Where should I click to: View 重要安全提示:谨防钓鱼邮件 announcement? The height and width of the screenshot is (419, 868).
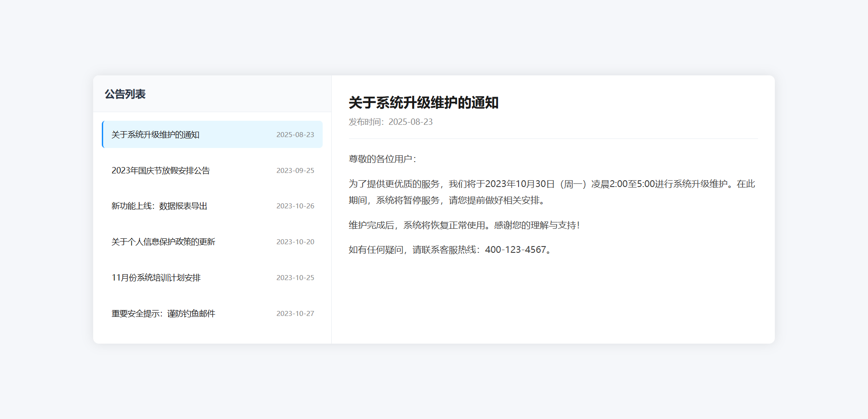pyautogui.click(x=163, y=314)
